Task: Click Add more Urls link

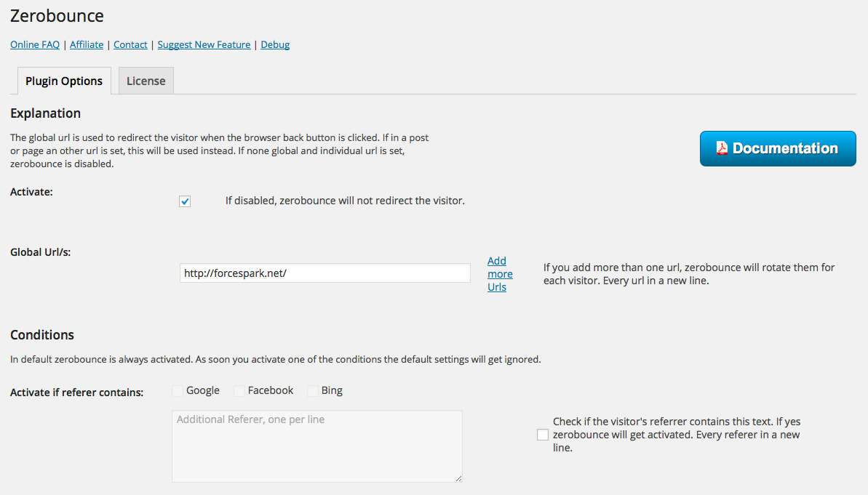Action: (x=500, y=274)
